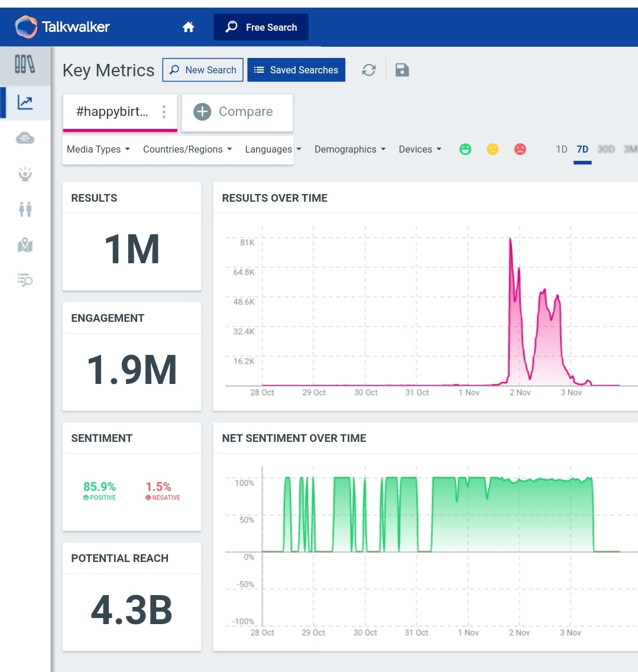
Task: Open the demographics people icon in sidebar
Action: point(24,209)
